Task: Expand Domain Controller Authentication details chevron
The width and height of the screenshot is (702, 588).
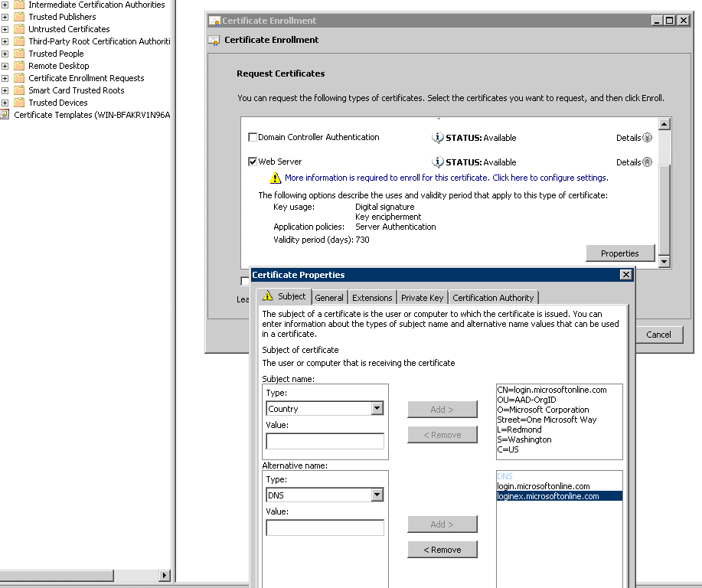Action: (x=647, y=138)
